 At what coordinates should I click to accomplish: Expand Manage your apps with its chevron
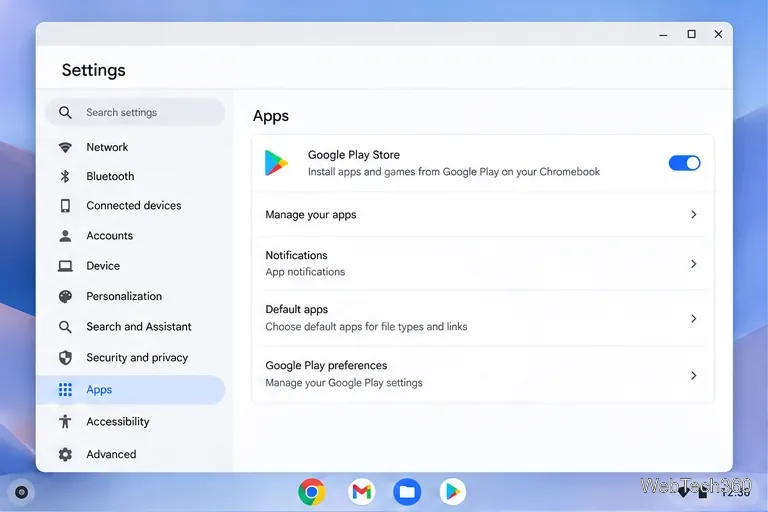694,215
